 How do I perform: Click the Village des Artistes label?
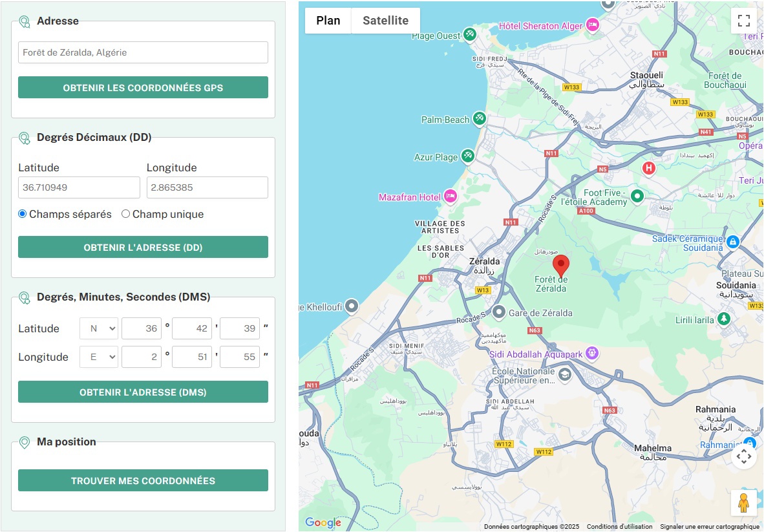click(440, 227)
